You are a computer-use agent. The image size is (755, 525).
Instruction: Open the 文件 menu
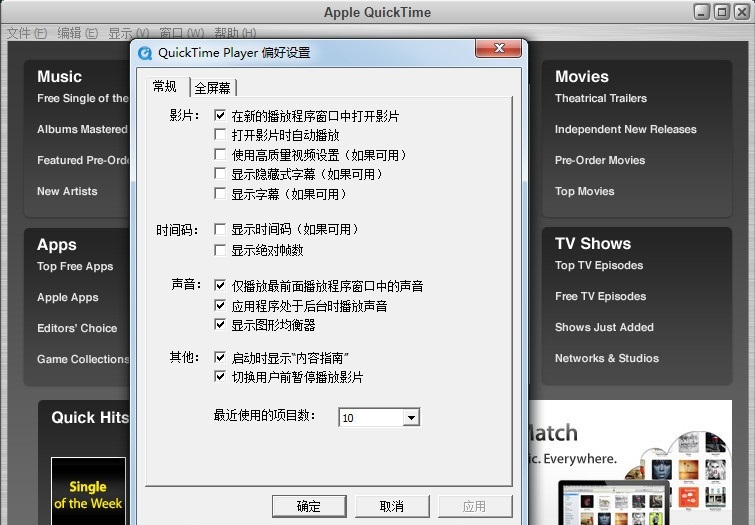coord(27,33)
